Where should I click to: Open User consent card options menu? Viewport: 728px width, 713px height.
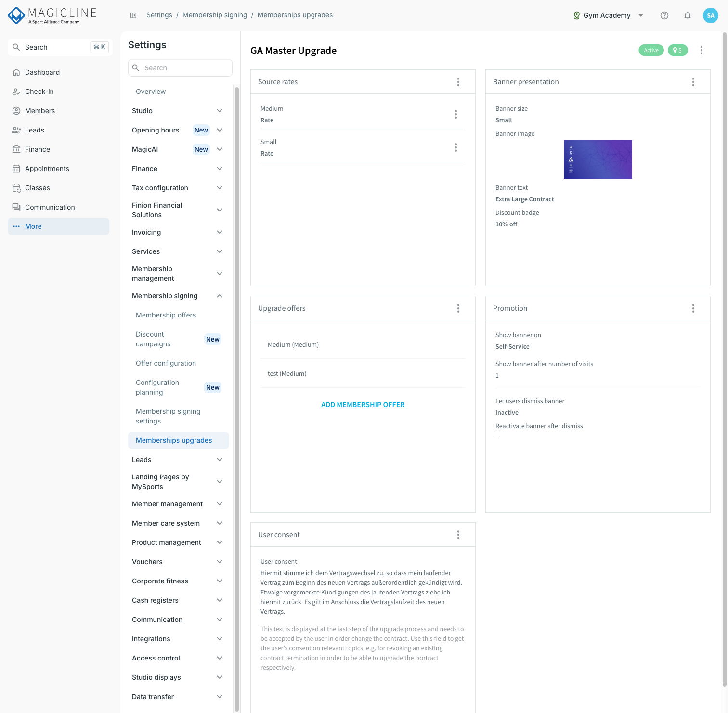coord(458,535)
